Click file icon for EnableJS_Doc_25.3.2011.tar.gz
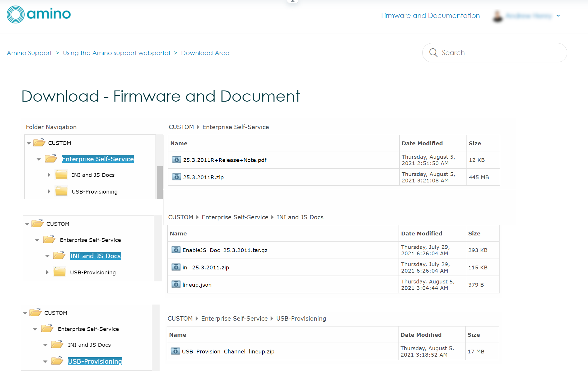The width and height of the screenshot is (588, 371). [176, 250]
